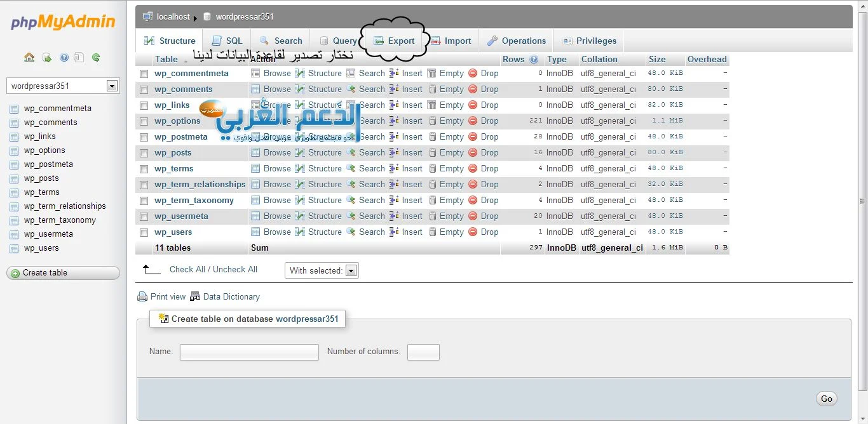The width and height of the screenshot is (868, 424).
Task: Open the Export tab
Action: [394, 41]
